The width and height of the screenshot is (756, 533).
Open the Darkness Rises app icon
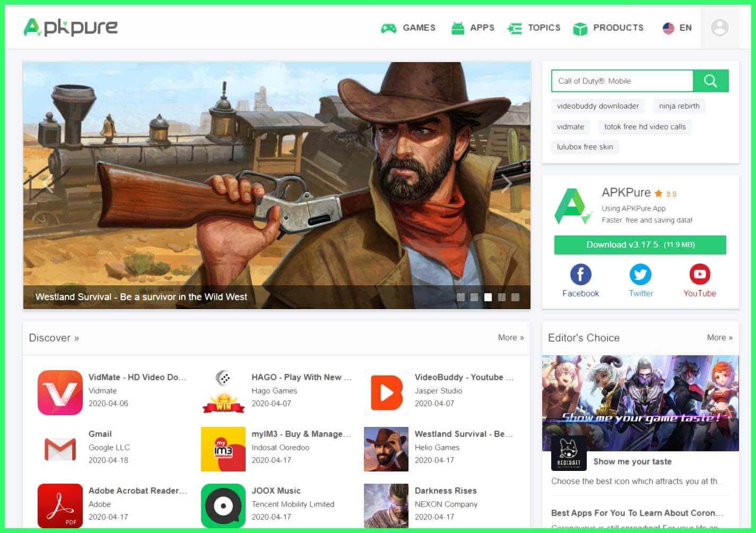click(386, 506)
